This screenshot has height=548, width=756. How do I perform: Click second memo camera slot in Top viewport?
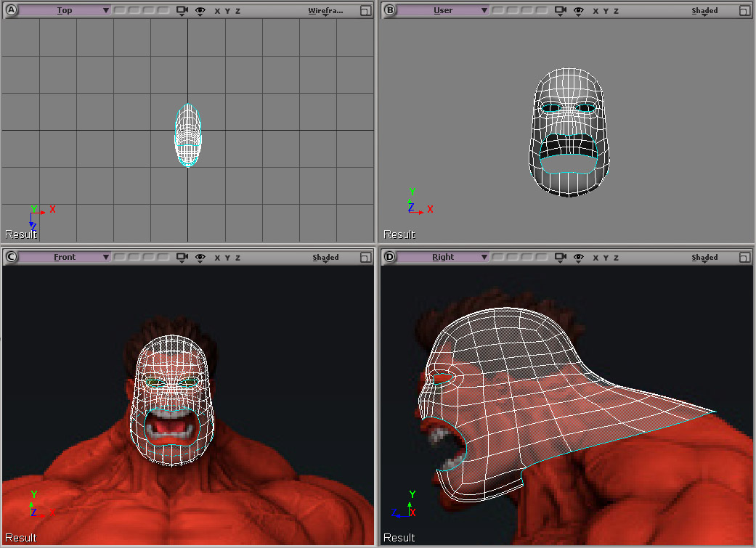click(x=134, y=10)
